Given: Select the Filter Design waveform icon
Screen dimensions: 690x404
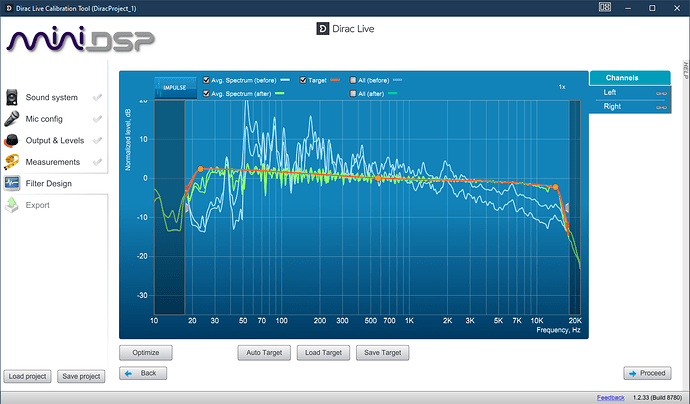Looking at the screenshot, I should pos(12,183).
